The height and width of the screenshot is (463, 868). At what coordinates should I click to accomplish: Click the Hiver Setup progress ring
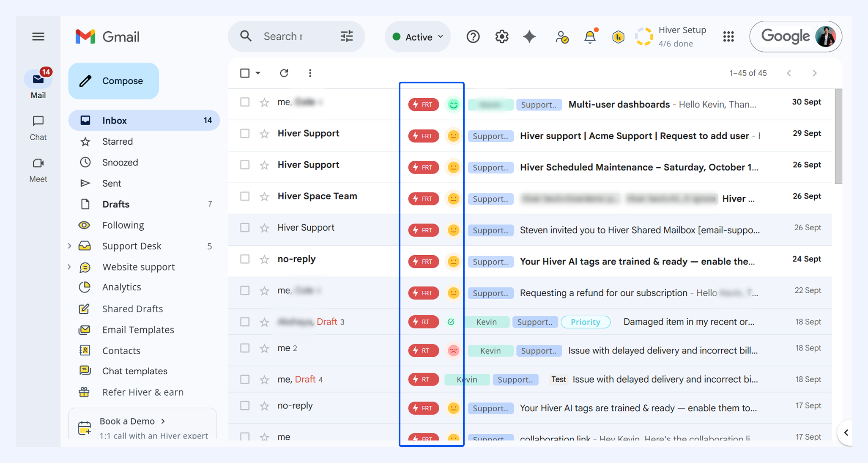point(644,37)
